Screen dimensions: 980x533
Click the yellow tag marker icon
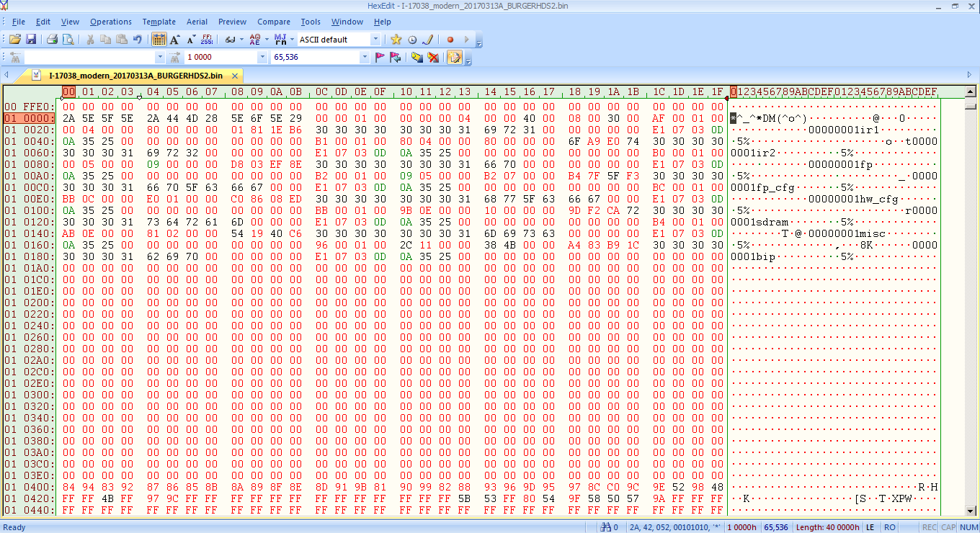pos(416,57)
